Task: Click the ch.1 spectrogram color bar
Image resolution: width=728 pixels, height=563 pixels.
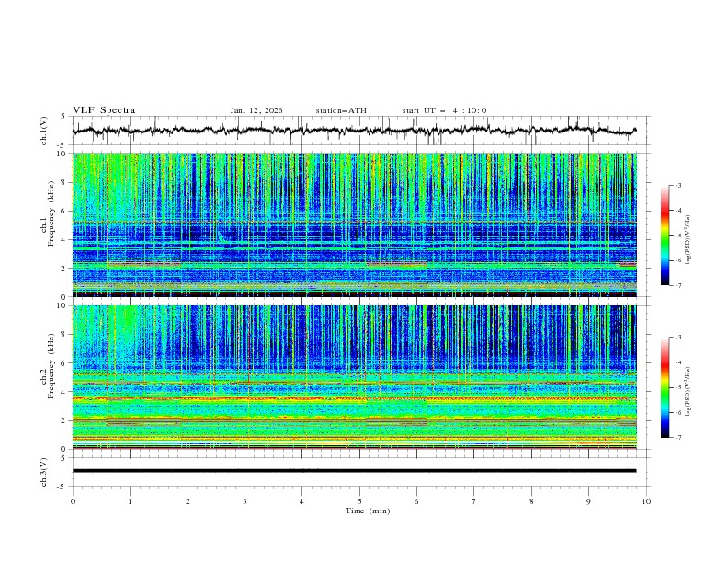Action: click(665, 236)
